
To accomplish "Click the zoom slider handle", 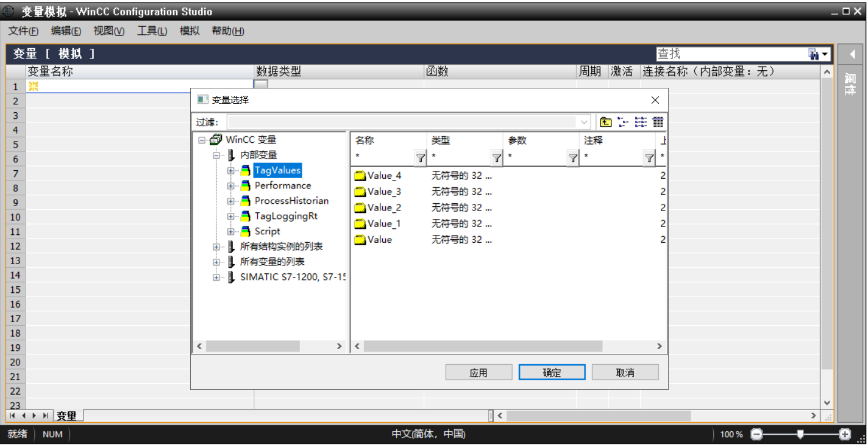I will pyautogui.click(x=800, y=434).
